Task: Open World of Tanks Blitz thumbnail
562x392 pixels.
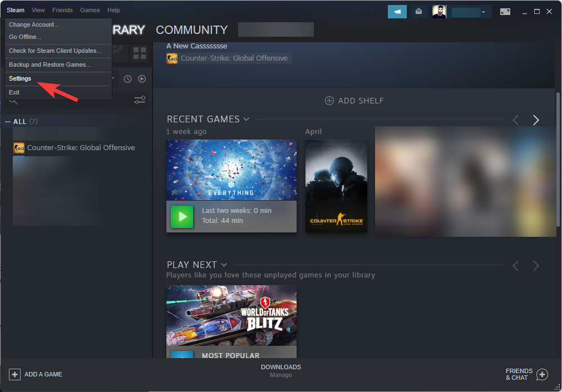Action: [x=231, y=315]
